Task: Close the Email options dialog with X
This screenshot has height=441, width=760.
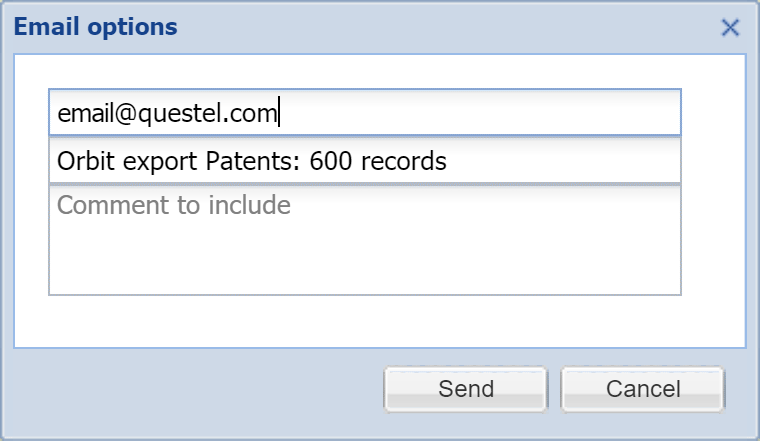Action: point(730,27)
